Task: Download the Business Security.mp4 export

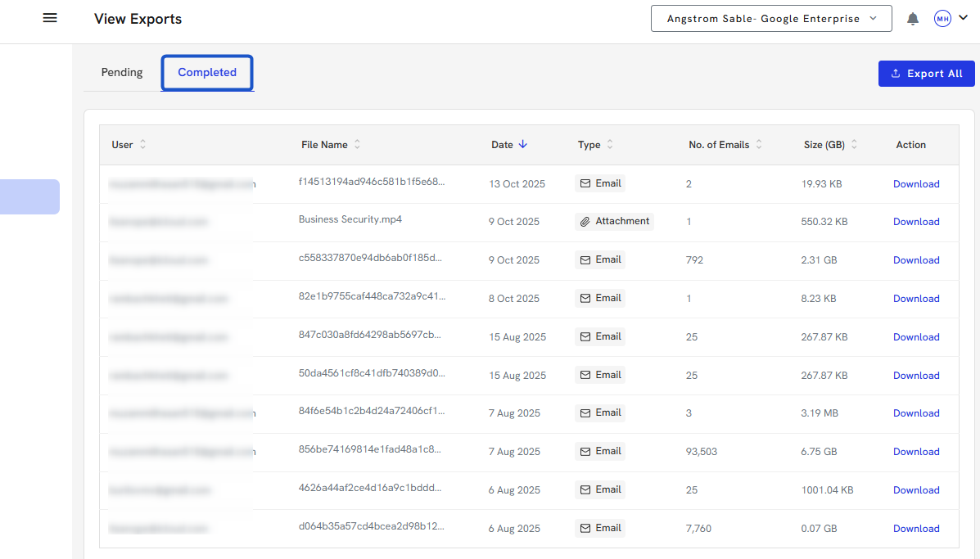Action: [915, 222]
